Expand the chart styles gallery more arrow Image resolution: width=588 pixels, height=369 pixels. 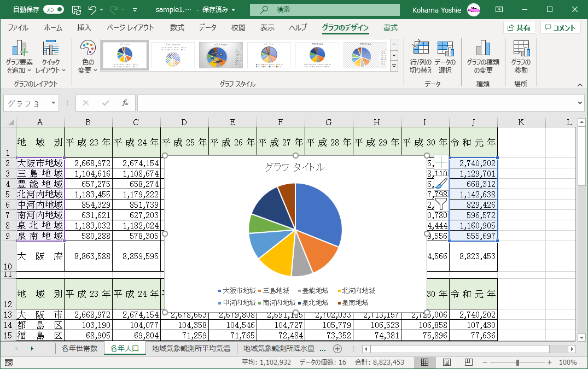[x=394, y=65]
